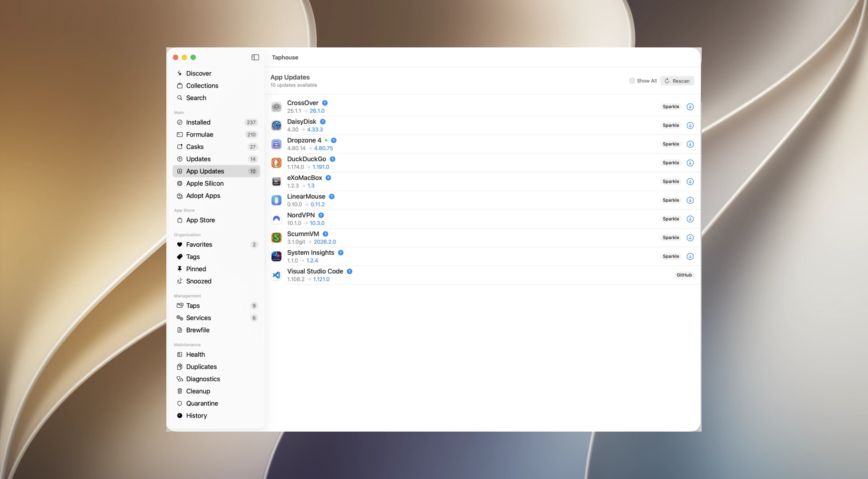The width and height of the screenshot is (868, 479).
Task: Select the Dropzone 4 update row
Action: click(485, 144)
